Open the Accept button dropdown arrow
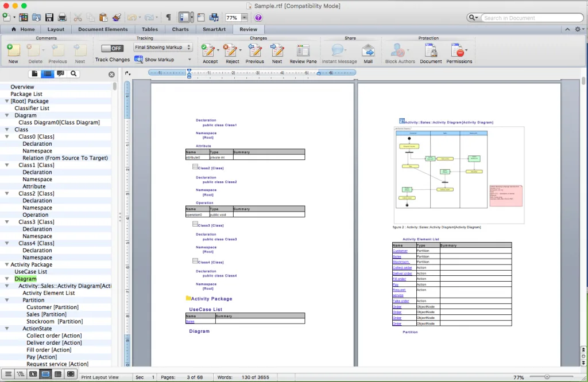Image resolution: width=588 pixels, height=382 pixels. (x=218, y=50)
